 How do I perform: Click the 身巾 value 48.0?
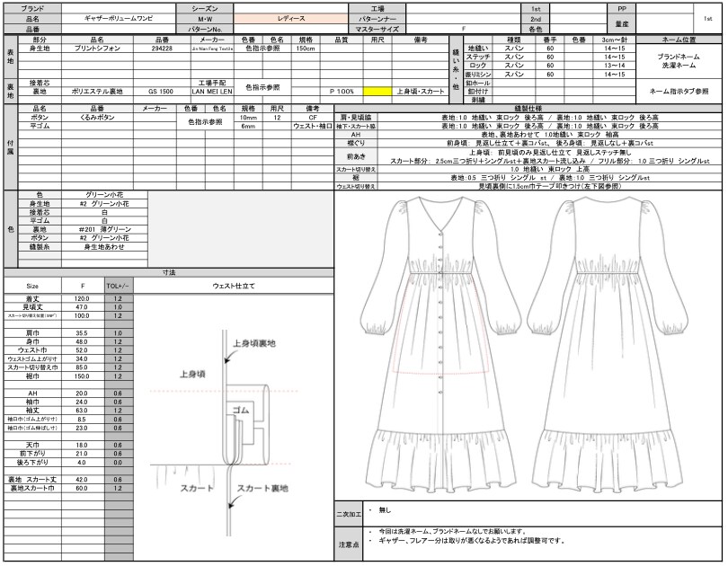click(83, 341)
